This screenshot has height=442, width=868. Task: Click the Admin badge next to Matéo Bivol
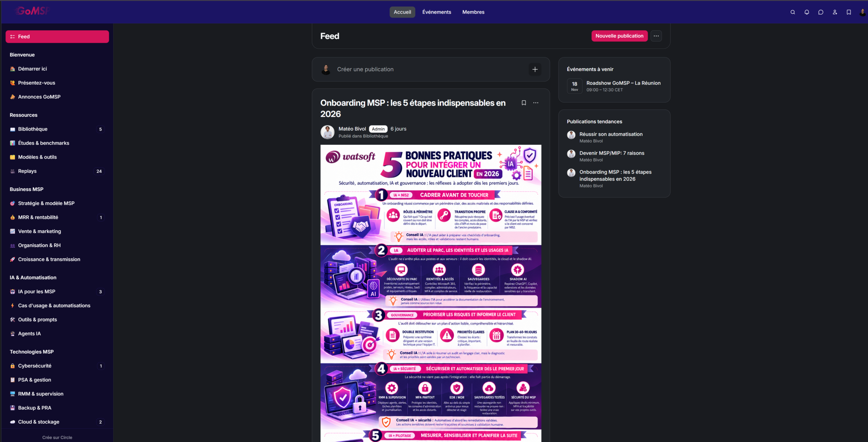[x=378, y=129]
